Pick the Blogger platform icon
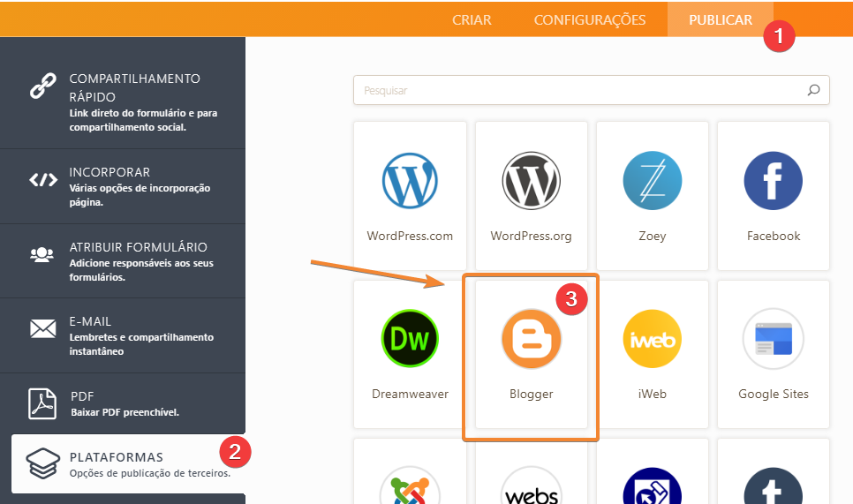Viewport: 853px width, 504px height. pyautogui.click(x=531, y=339)
